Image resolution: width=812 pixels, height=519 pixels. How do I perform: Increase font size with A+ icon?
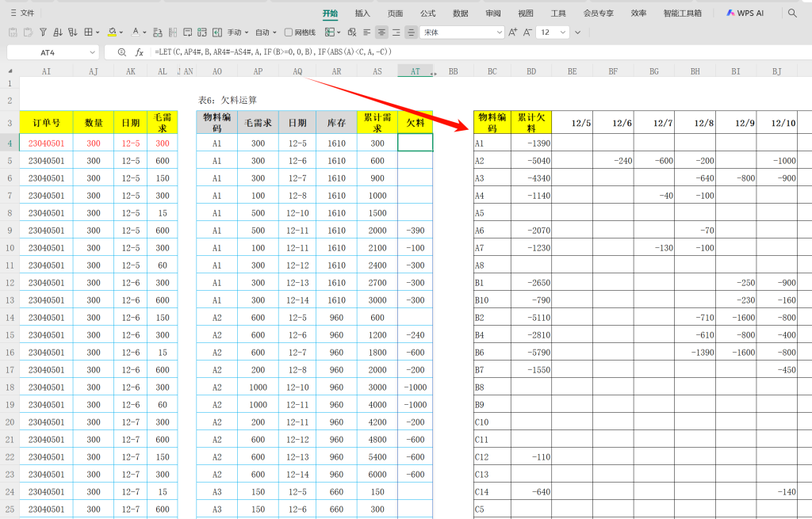[x=513, y=32]
